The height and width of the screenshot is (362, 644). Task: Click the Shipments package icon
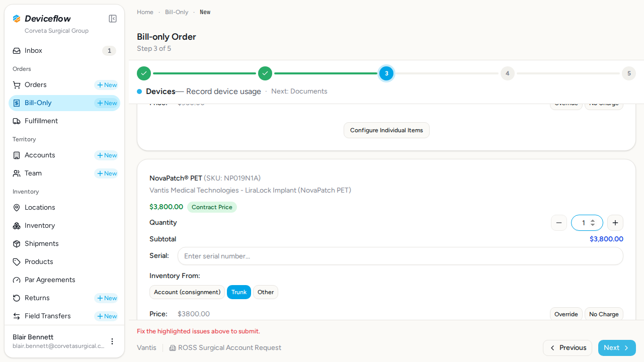(x=17, y=244)
